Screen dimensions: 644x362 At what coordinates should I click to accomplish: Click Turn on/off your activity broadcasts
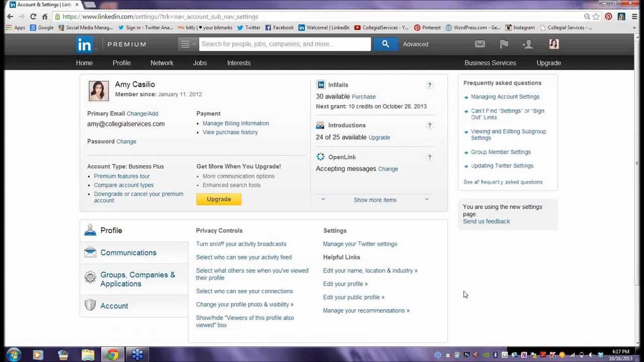pos(241,244)
